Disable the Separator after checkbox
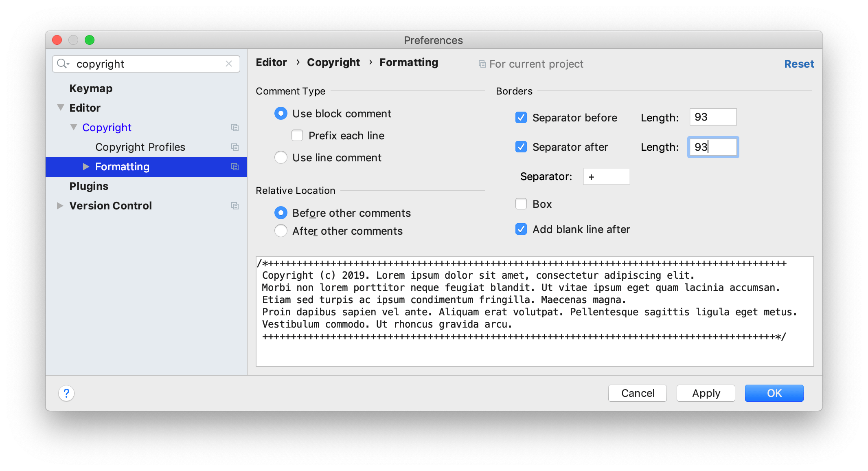The height and width of the screenshot is (471, 868). pyautogui.click(x=519, y=147)
